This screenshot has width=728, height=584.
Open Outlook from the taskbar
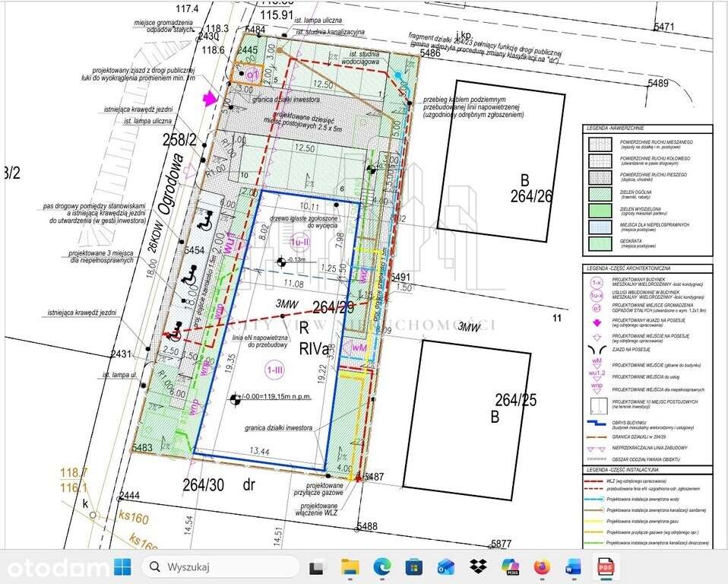click(446, 567)
